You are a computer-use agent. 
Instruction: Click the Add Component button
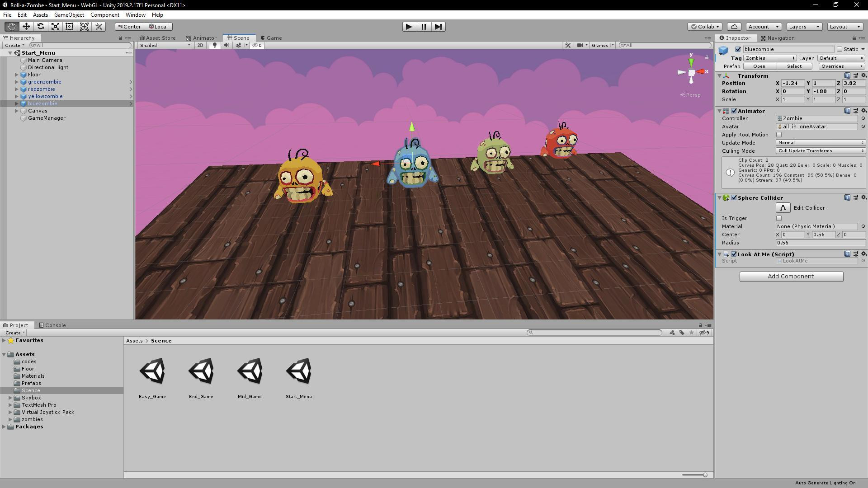[791, 277]
